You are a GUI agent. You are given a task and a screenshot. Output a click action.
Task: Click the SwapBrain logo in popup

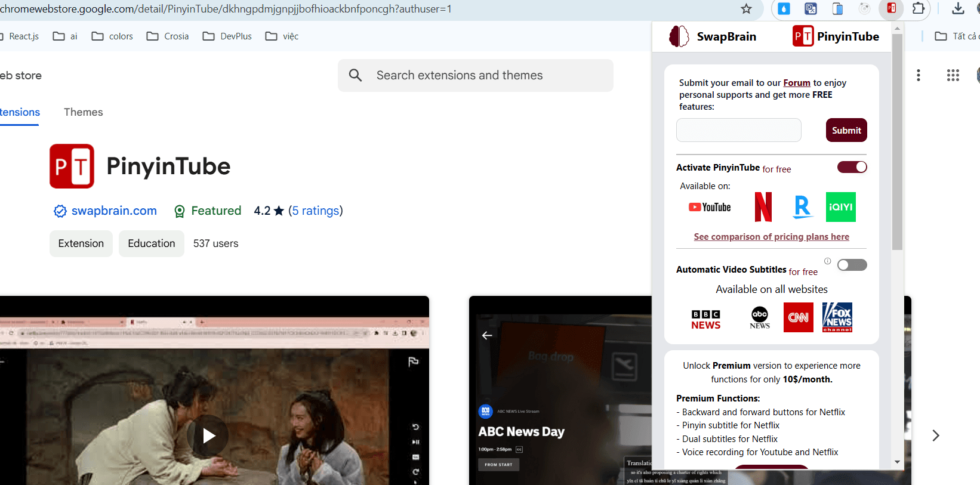(713, 36)
